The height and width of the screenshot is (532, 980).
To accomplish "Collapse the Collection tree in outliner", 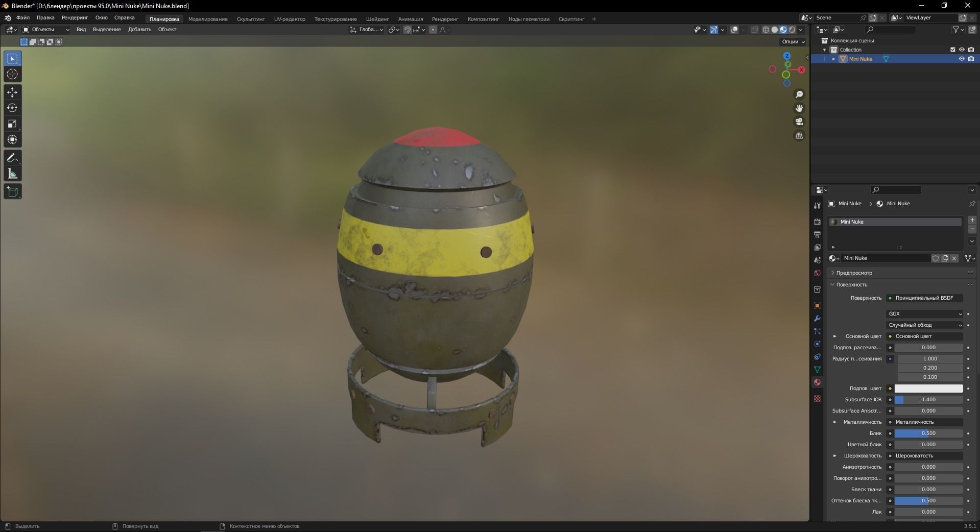I will tap(825, 50).
